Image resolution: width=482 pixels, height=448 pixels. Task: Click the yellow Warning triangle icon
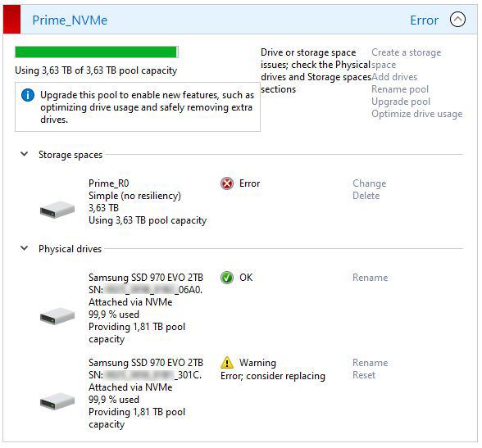coord(227,362)
